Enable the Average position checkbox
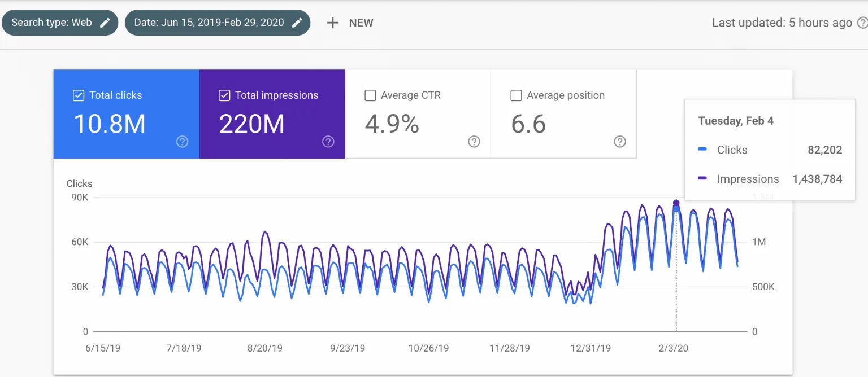The height and width of the screenshot is (377, 868). 516,95
